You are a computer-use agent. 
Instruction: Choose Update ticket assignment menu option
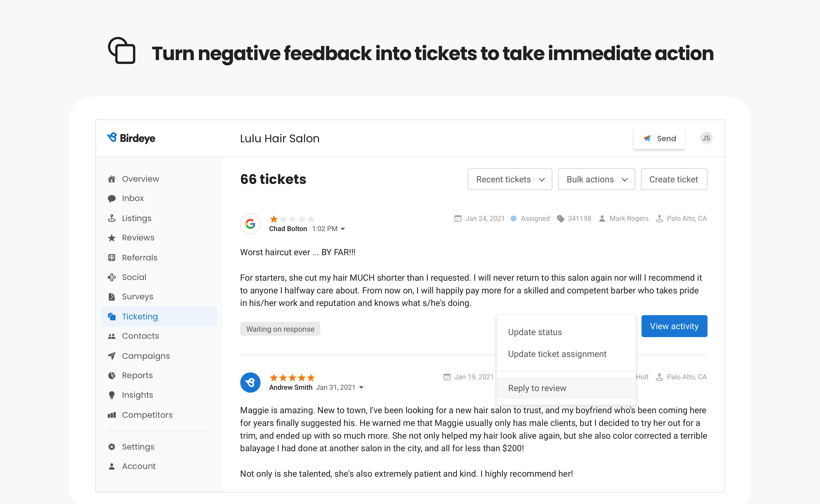(x=557, y=354)
